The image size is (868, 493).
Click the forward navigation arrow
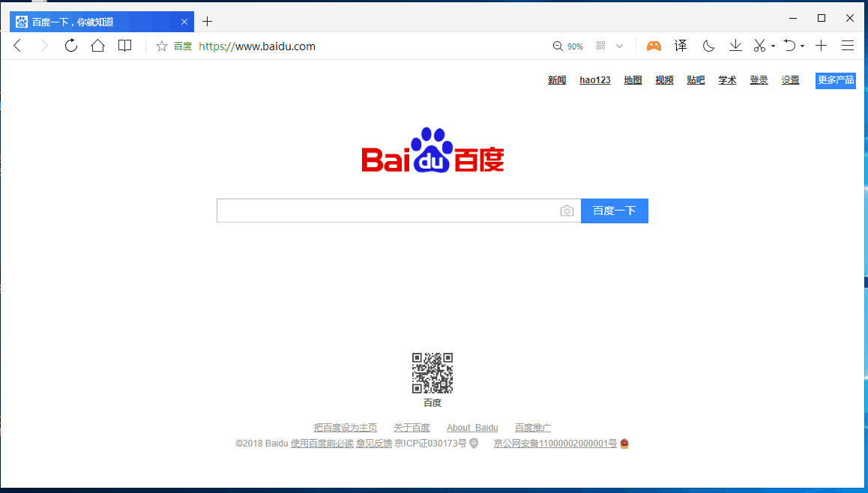tap(44, 46)
